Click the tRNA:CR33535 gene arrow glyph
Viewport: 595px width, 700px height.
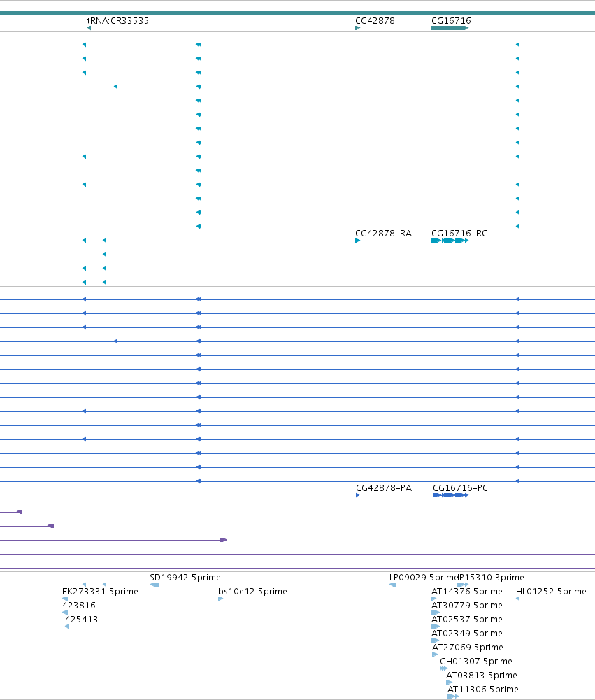[89, 28]
